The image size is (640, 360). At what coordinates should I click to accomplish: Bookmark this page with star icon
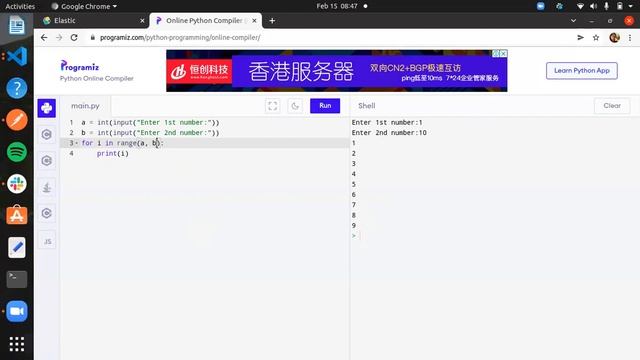596,38
